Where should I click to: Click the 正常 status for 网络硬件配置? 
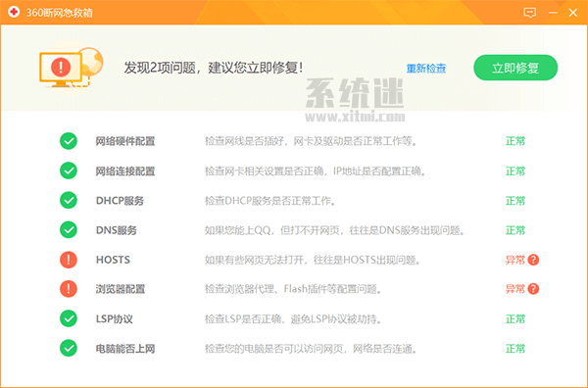(515, 141)
